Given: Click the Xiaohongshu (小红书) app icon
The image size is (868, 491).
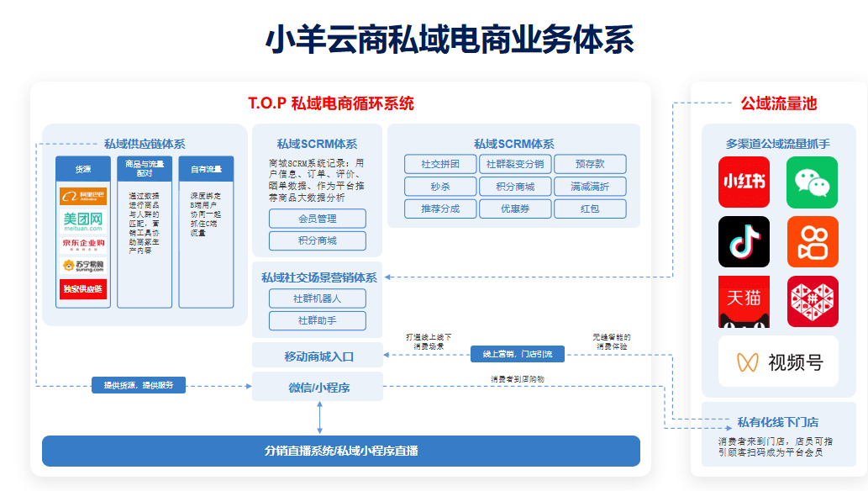Looking at the screenshot, I should click(x=744, y=182).
